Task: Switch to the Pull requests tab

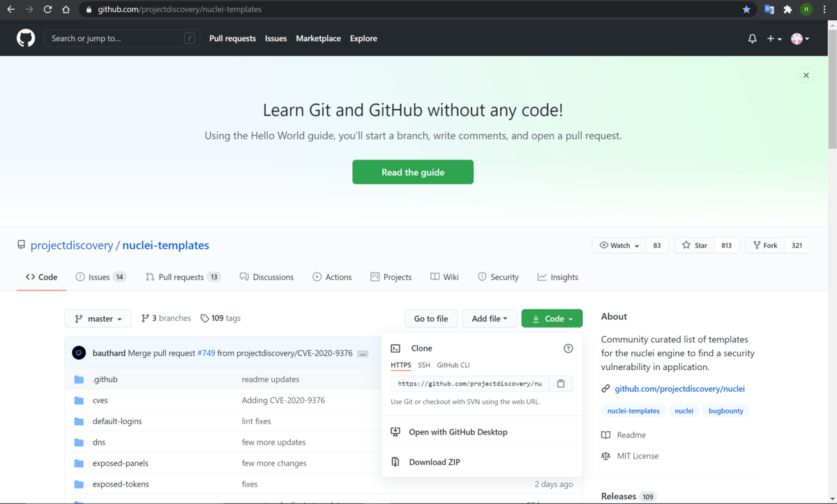Action: [x=183, y=277]
